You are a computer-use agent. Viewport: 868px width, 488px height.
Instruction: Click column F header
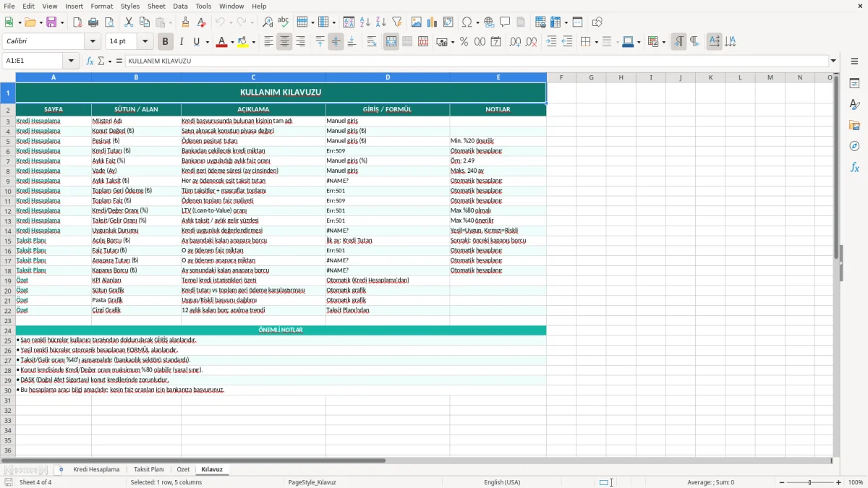pos(561,77)
